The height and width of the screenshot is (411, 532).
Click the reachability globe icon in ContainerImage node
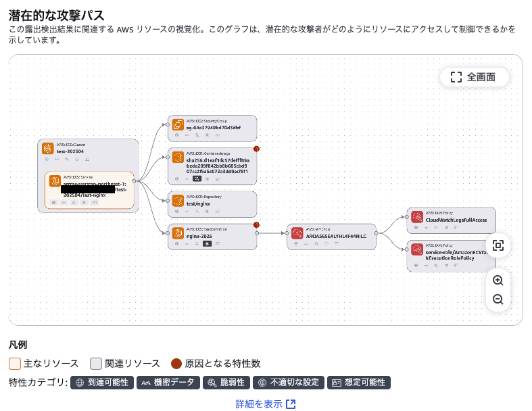176,178
